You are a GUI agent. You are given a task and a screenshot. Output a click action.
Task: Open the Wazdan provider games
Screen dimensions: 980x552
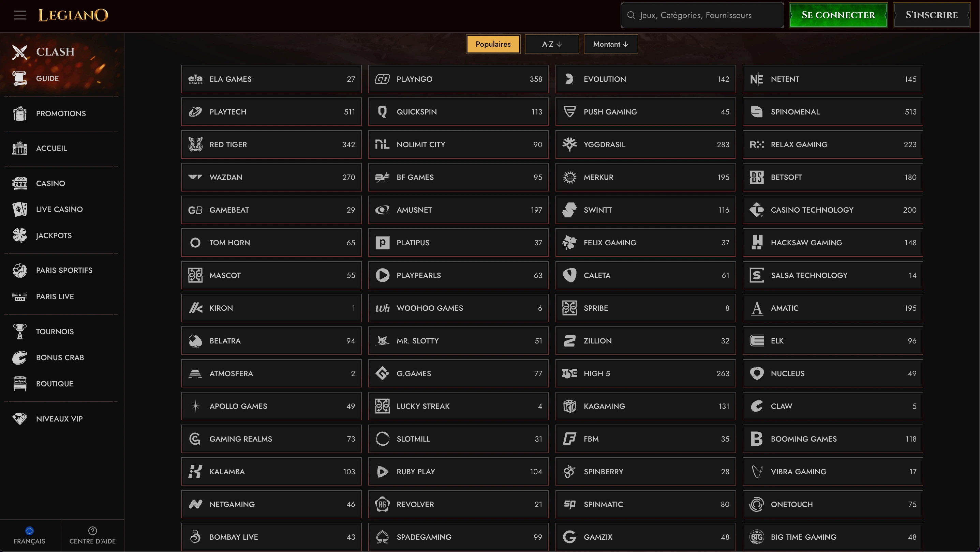pyautogui.click(x=271, y=177)
